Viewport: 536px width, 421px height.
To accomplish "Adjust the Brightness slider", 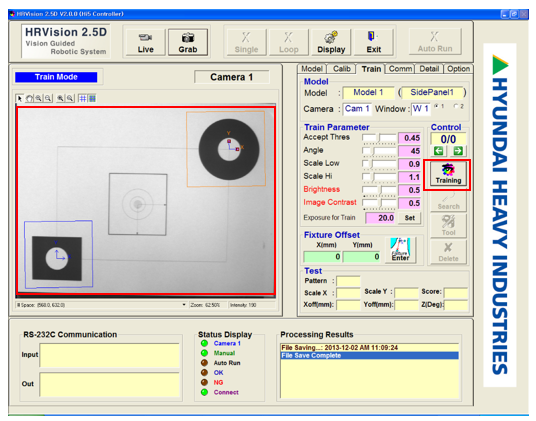I will point(379,190).
